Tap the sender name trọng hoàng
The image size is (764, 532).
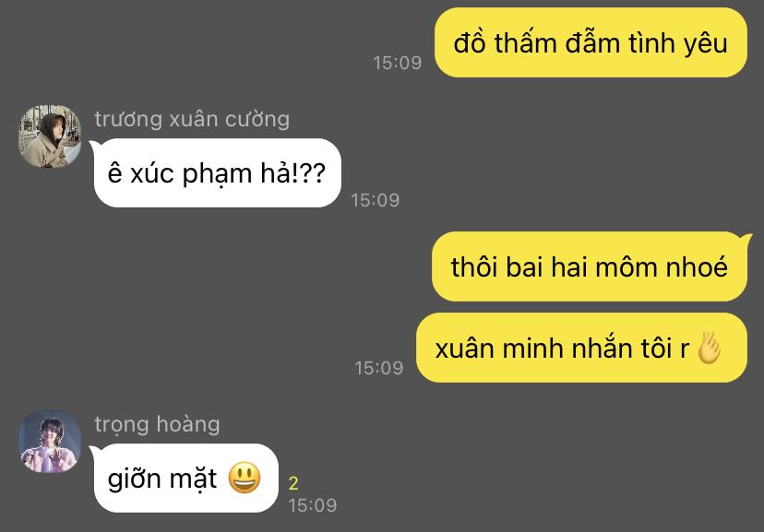click(157, 424)
